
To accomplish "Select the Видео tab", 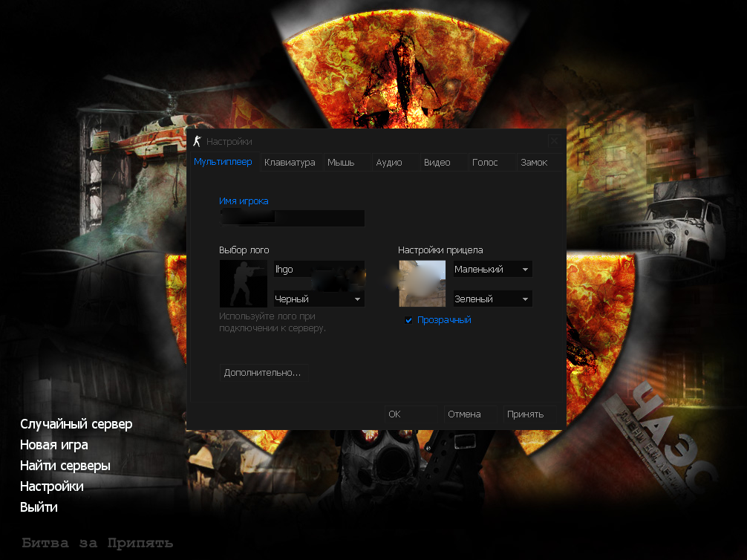I will click(437, 163).
